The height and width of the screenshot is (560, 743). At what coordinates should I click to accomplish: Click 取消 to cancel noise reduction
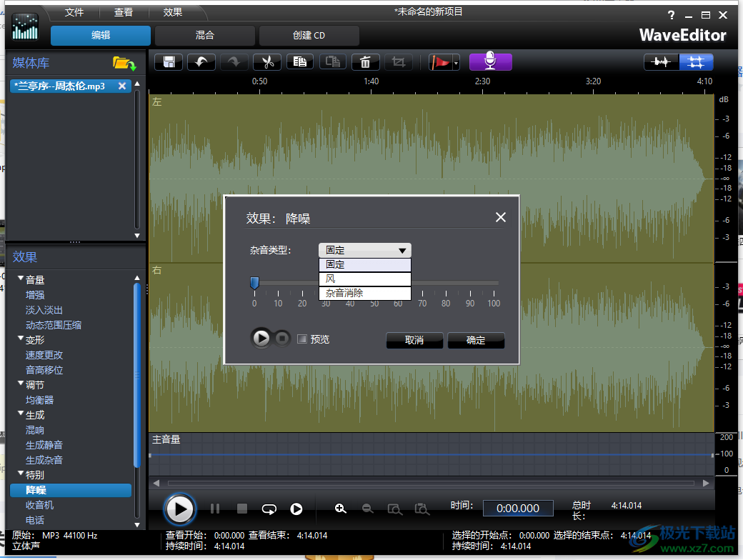[x=413, y=341]
